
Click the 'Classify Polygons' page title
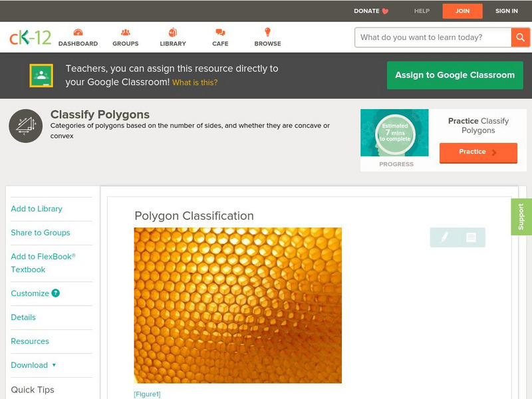(100, 114)
